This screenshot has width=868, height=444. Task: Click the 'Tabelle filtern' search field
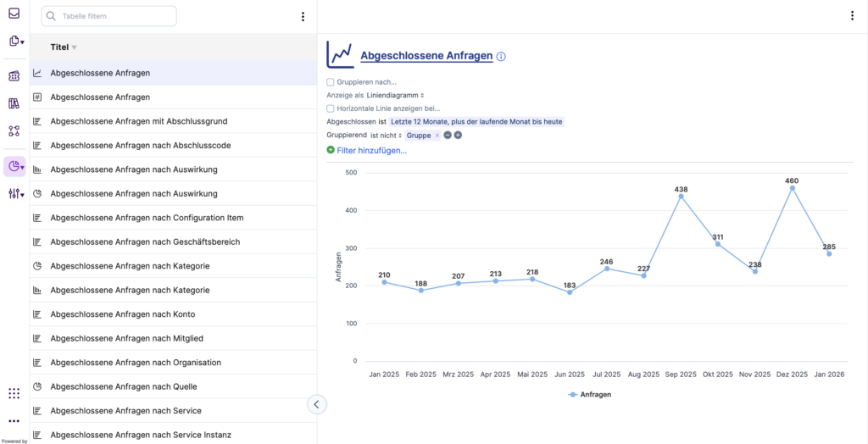coord(110,16)
